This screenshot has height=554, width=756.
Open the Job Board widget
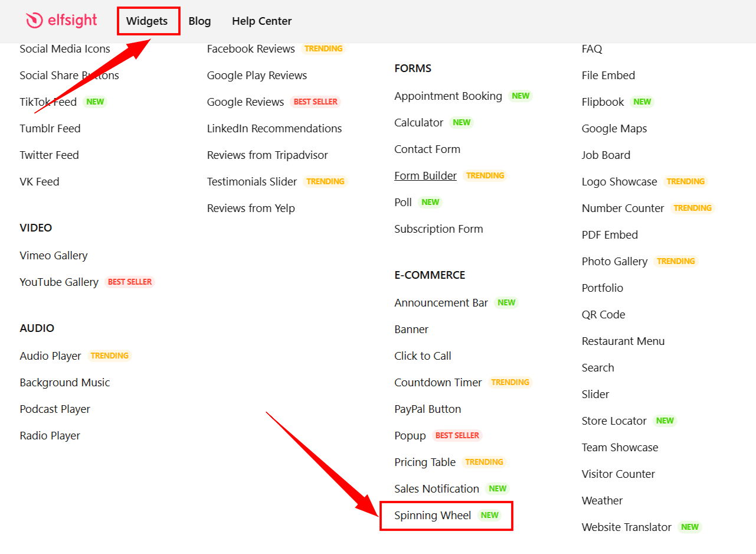coord(606,155)
